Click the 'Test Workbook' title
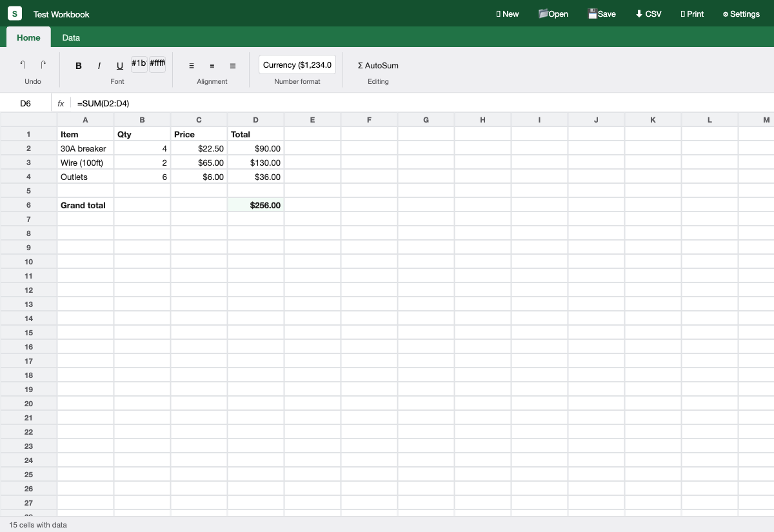 (x=61, y=14)
